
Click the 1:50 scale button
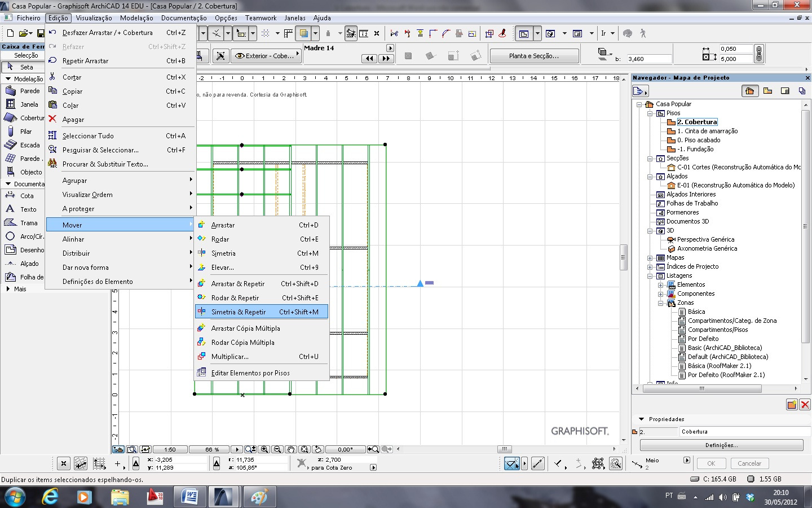(170, 449)
